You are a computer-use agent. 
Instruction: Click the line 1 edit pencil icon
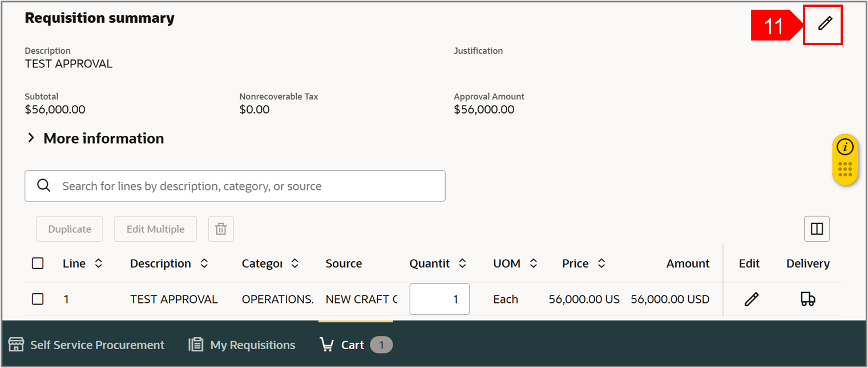point(752,299)
